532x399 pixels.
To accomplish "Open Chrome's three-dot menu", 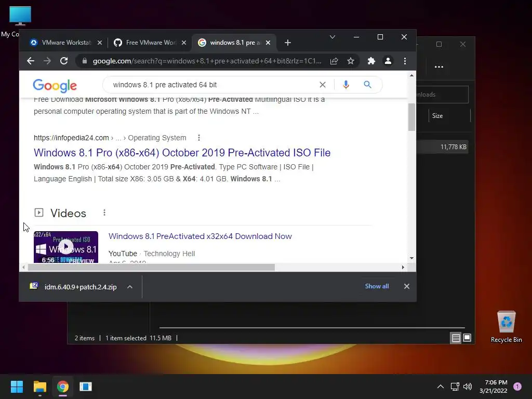I will tap(405, 61).
